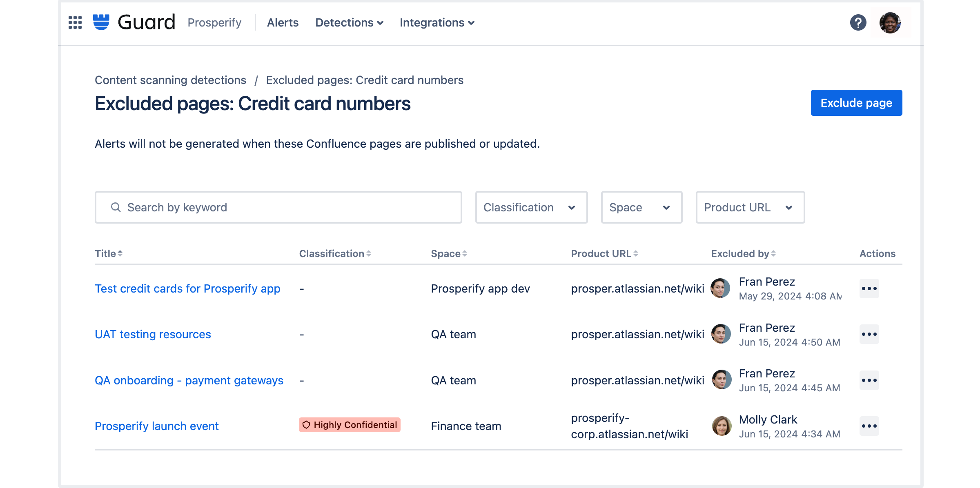Viewport: 980px width, 488px height.
Task: Open the user profile avatar menu
Action: point(890,22)
